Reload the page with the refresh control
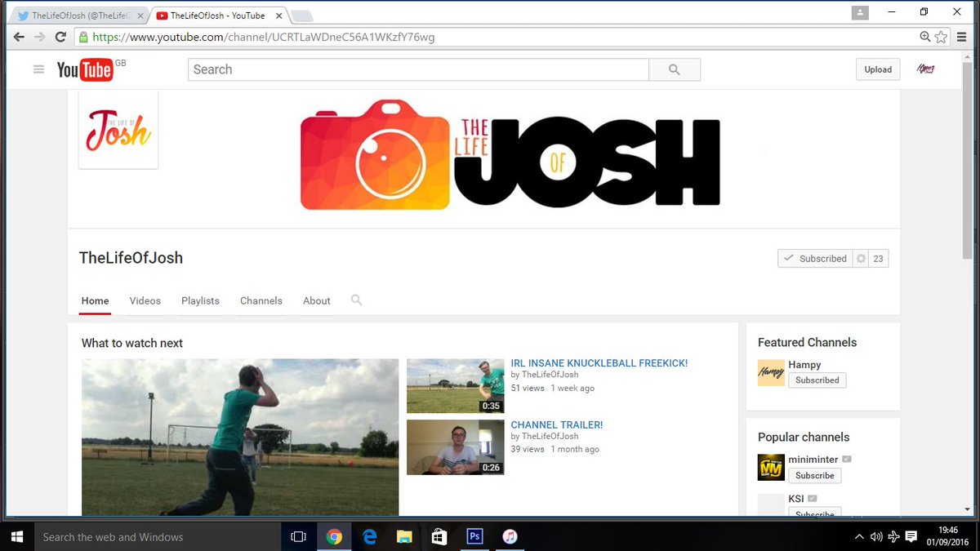 click(61, 37)
